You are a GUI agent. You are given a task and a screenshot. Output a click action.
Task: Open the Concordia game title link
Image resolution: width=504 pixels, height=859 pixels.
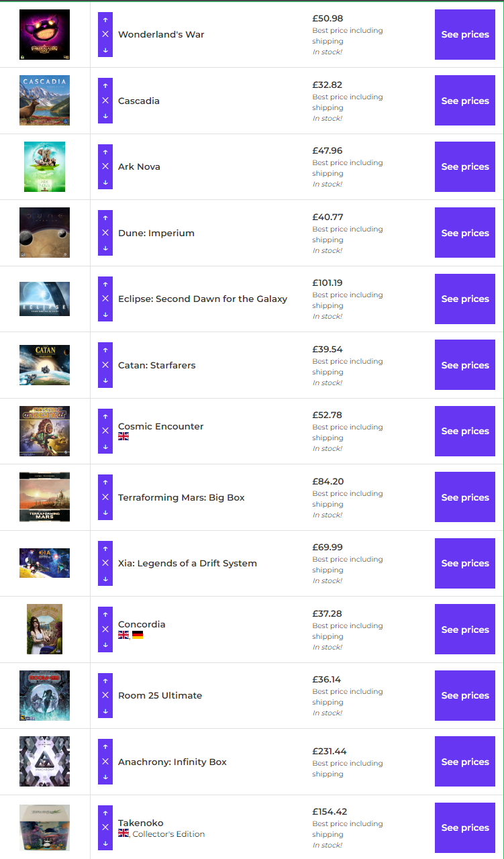142,624
